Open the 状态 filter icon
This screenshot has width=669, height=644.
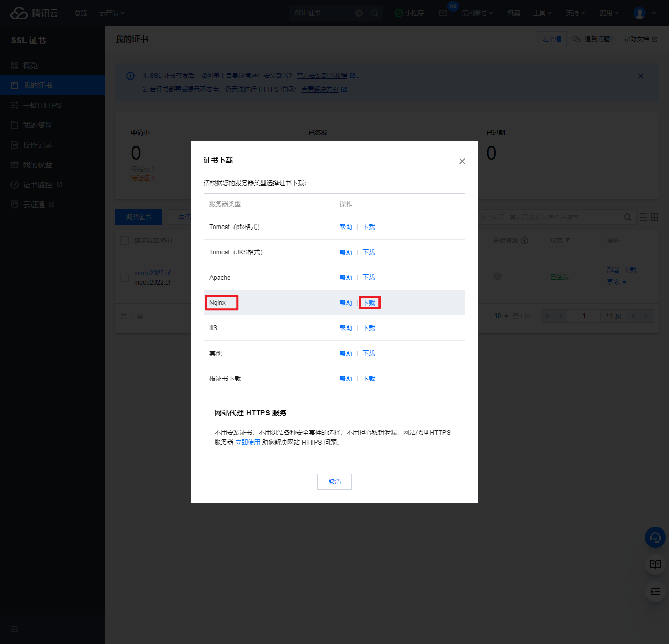(568, 240)
